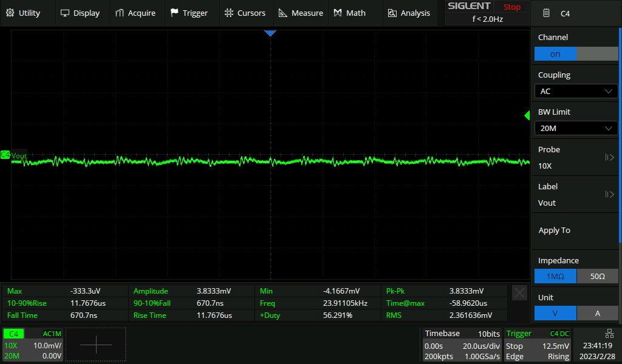Click the C4 panel menu icon
Image resolution: width=622 pixels, height=364 pixels.
click(546, 13)
